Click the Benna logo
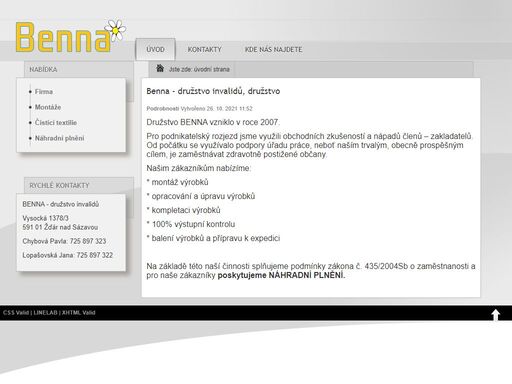This screenshot has height=384, width=512. [x=71, y=36]
